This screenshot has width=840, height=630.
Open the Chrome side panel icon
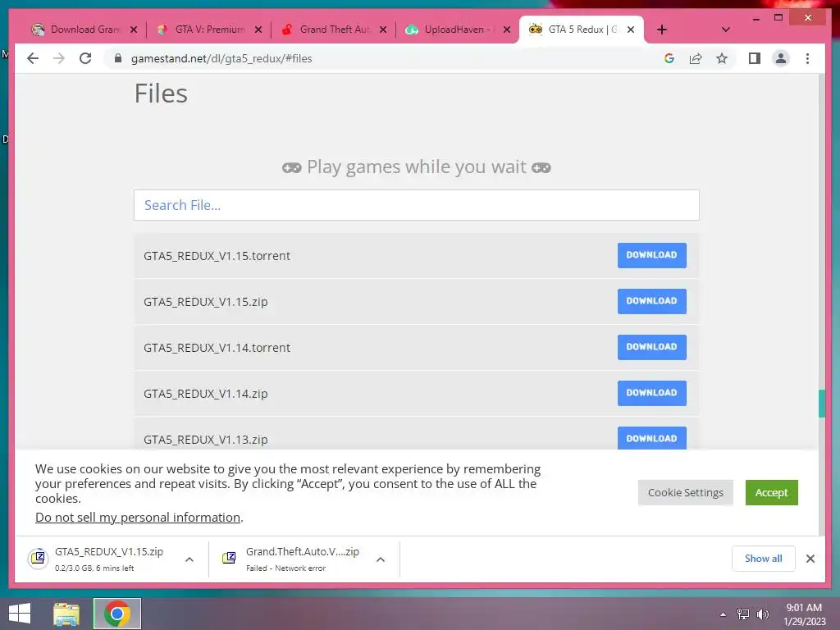pyautogui.click(x=755, y=58)
